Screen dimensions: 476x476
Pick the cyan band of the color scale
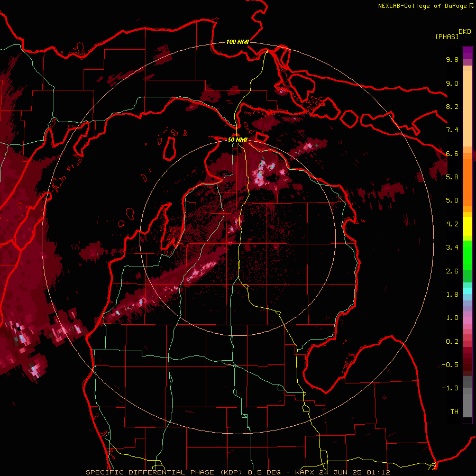(467, 291)
